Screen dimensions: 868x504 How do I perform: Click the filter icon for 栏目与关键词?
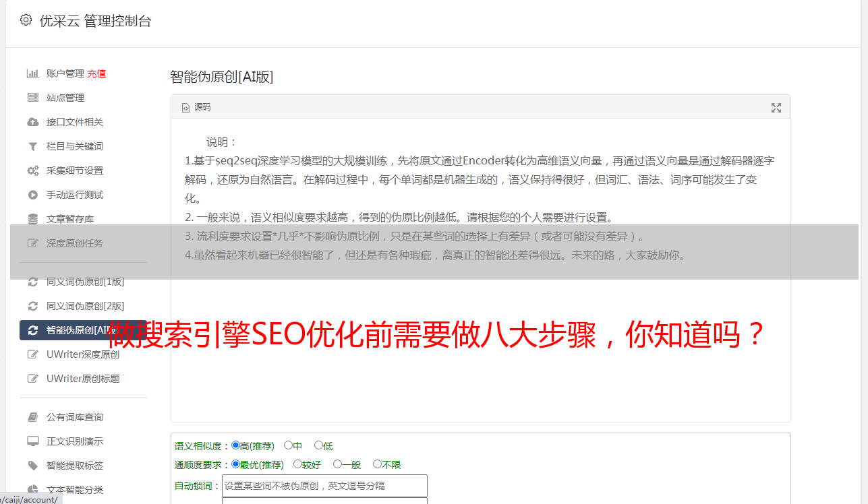32,146
